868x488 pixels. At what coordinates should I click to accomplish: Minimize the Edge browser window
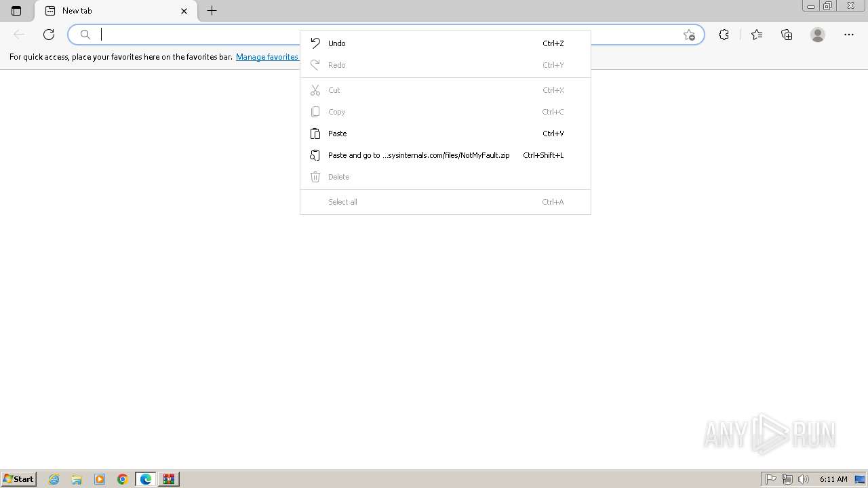[810, 6]
